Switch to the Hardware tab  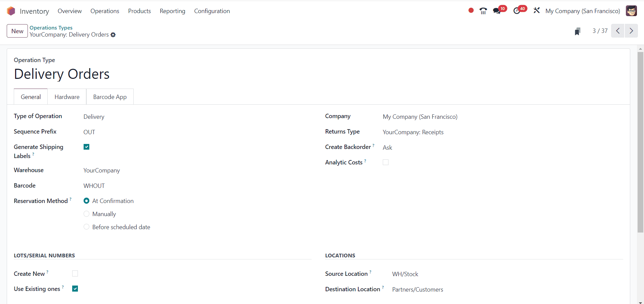[x=67, y=97]
